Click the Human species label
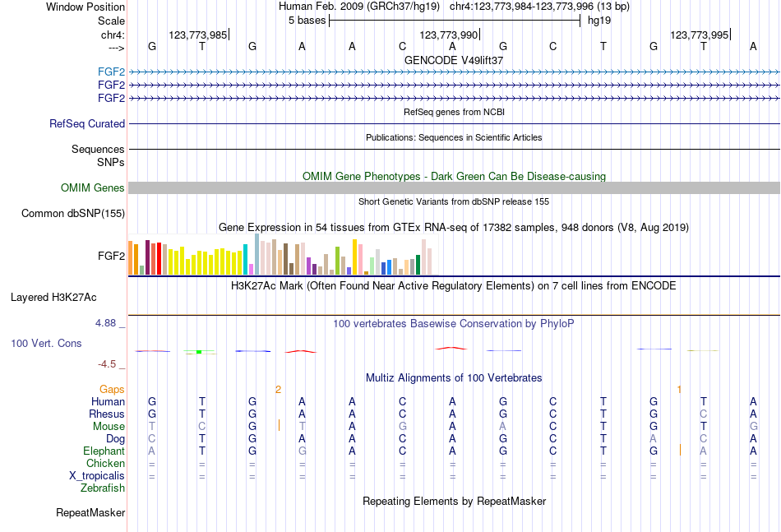The width and height of the screenshot is (781, 532). click(108, 401)
